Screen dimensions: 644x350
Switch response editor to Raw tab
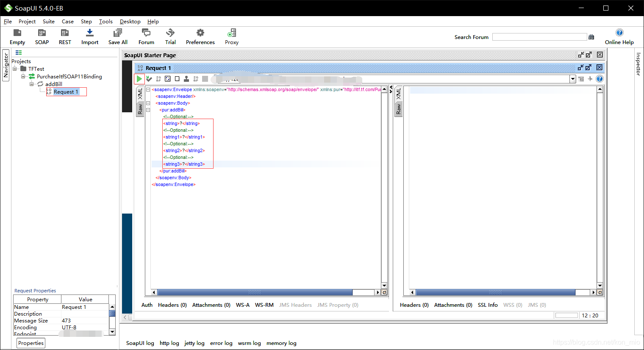(398, 109)
